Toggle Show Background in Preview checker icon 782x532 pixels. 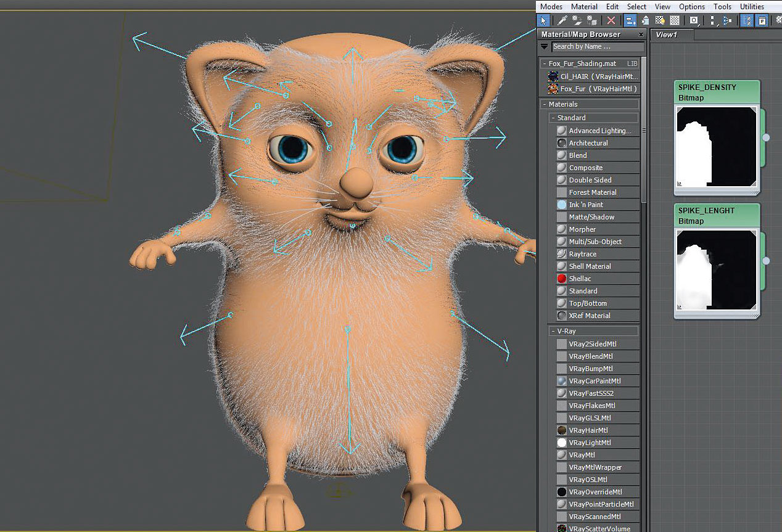[675, 20]
